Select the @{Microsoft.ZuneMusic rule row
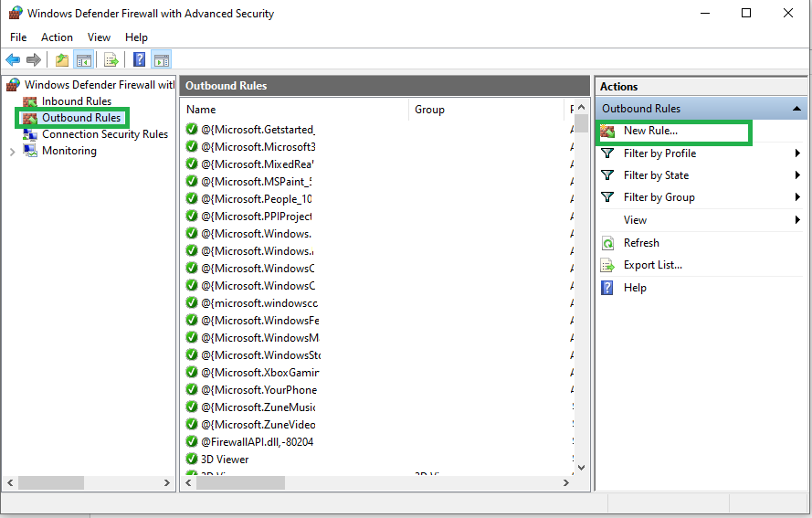Screen dimensions: 812x518 258,407
